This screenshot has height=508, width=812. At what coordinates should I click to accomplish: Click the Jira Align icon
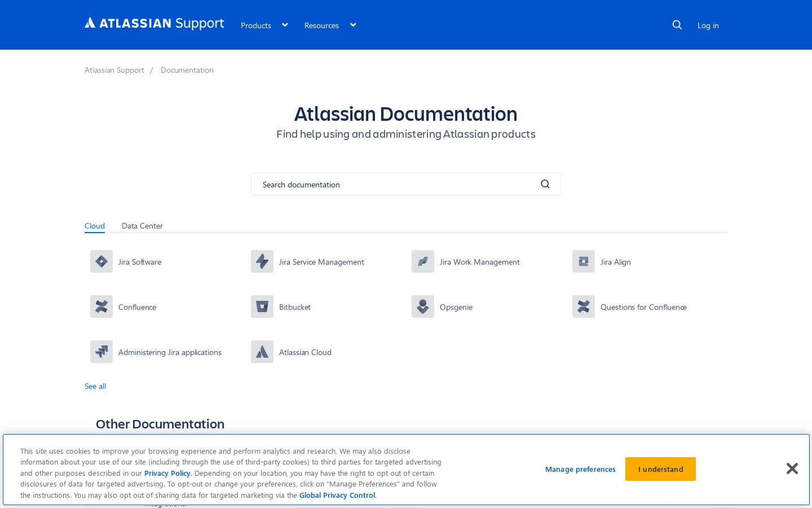[584, 261]
